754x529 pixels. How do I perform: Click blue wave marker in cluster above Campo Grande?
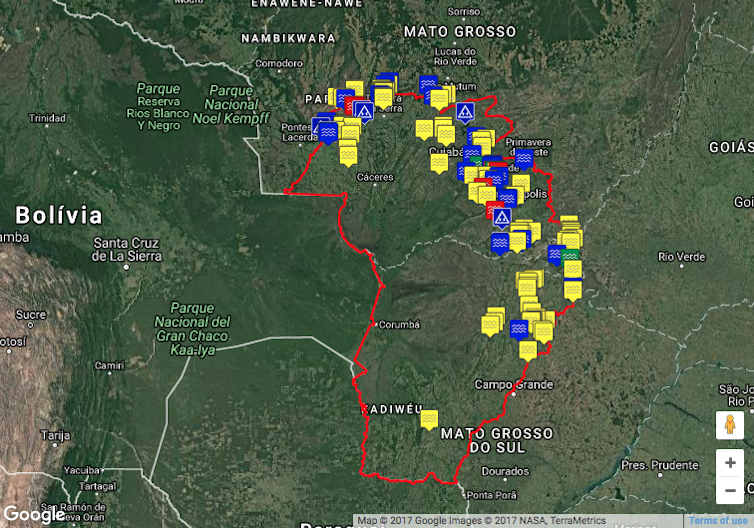coord(519,328)
